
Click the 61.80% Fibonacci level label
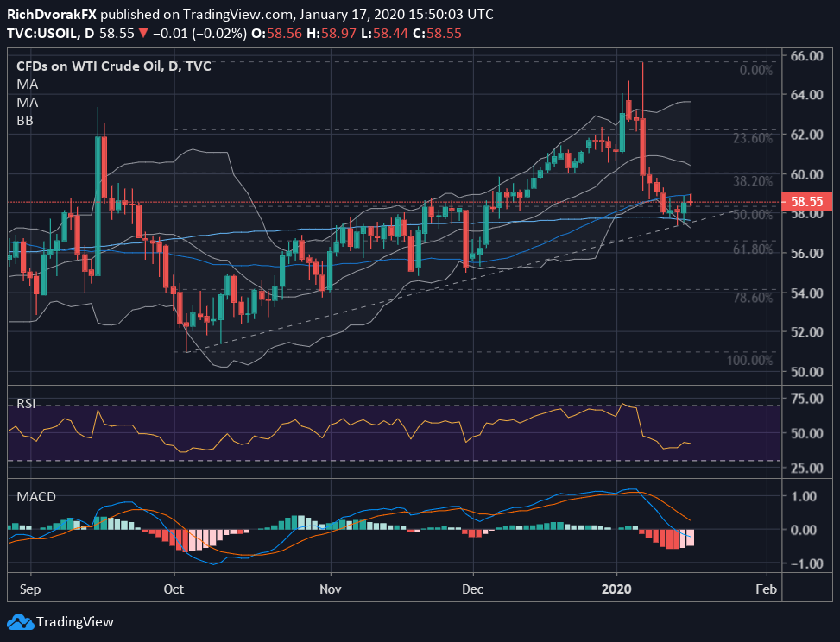click(753, 249)
